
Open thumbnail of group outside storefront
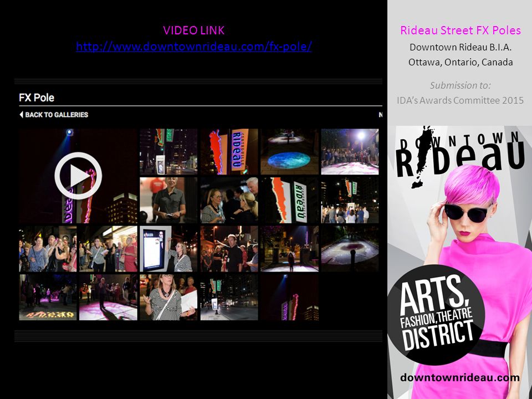108,249
